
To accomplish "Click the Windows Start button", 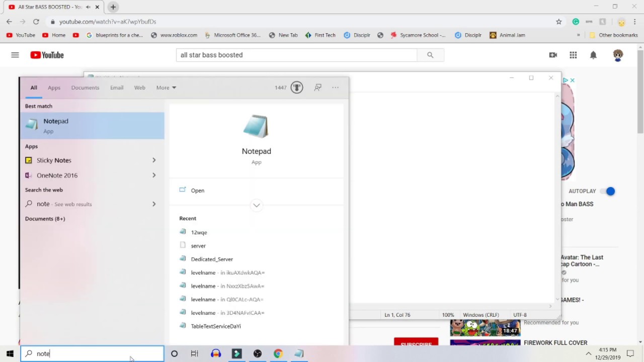I will coord(10,353).
